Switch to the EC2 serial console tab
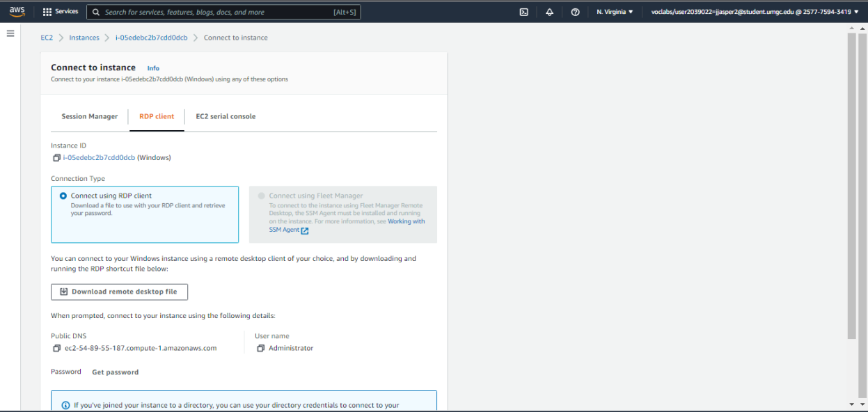The width and height of the screenshot is (868, 412). point(226,117)
